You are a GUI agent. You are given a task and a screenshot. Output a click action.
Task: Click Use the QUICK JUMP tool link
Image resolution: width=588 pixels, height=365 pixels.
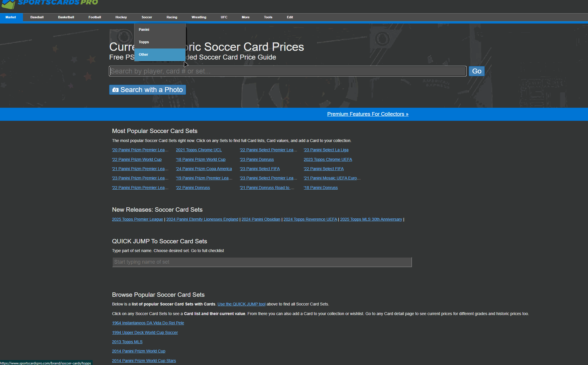click(x=241, y=304)
